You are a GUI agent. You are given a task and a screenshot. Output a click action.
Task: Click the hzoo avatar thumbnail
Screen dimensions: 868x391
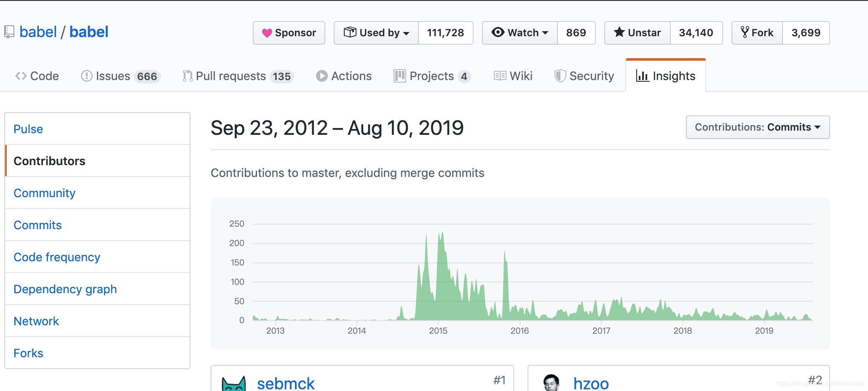[x=552, y=383]
